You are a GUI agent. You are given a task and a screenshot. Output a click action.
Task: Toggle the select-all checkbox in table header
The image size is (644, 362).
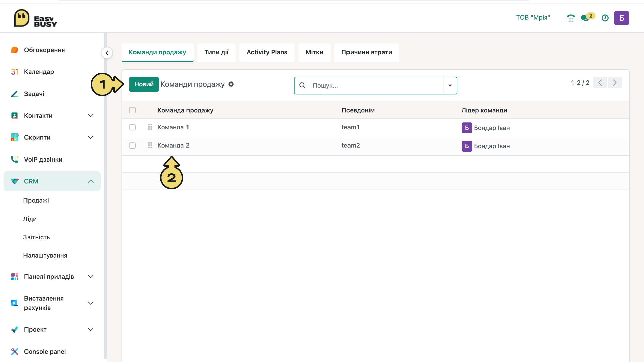click(132, 110)
